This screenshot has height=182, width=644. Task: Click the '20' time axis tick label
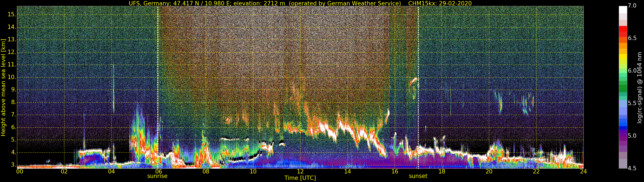point(489,172)
